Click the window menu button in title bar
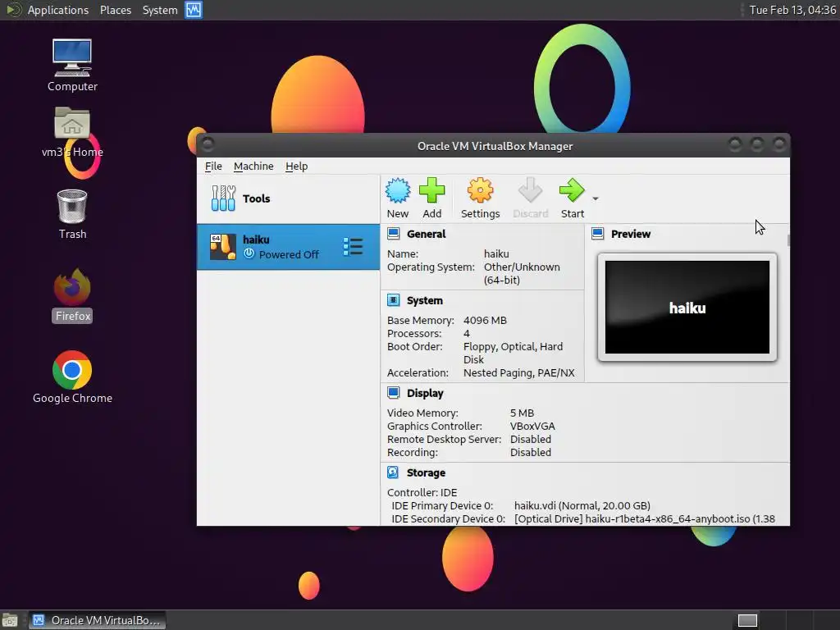 click(x=208, y=144)
